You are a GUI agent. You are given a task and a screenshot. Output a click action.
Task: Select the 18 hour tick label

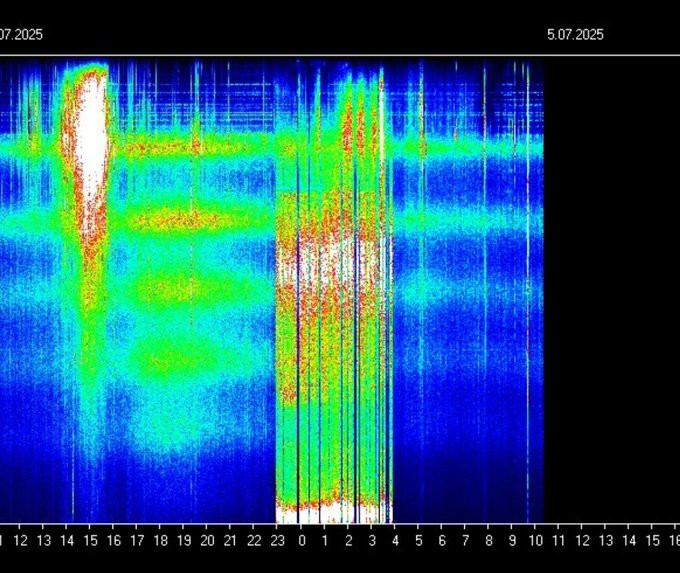click(161, 541)
